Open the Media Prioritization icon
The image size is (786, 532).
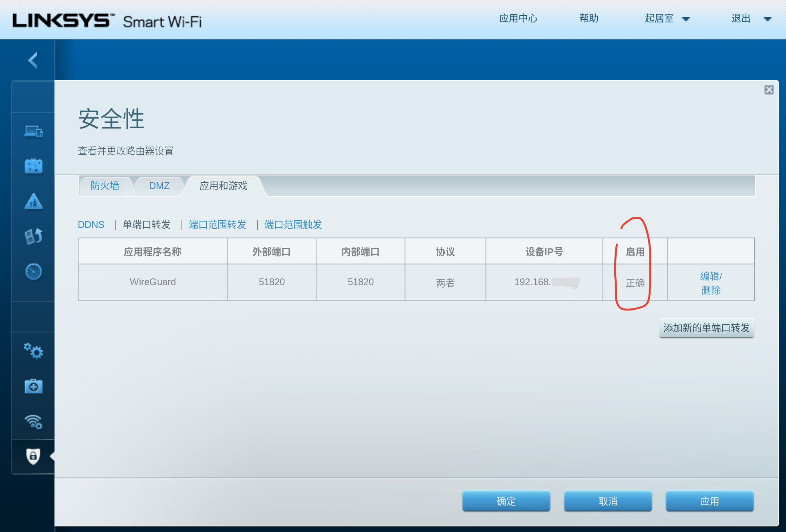click(x=34, y=236)
